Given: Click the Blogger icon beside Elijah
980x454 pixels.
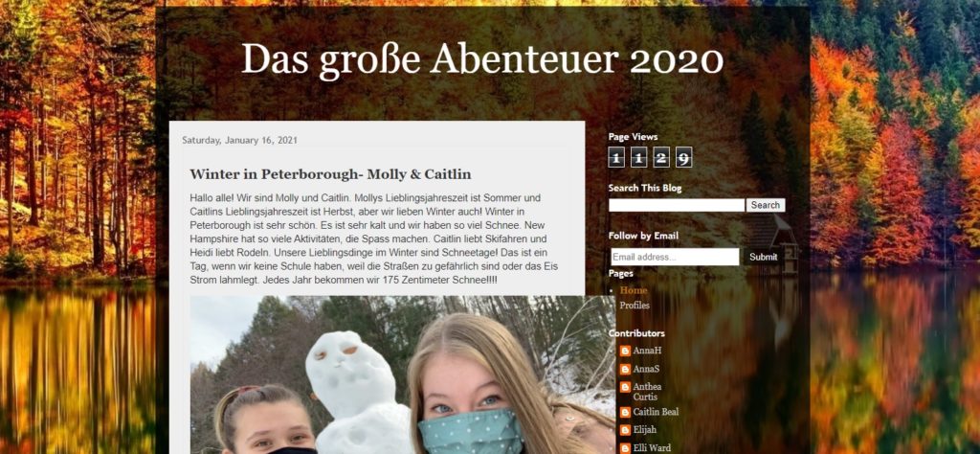Looking at the screenshot, I should (x=626, y=430).
